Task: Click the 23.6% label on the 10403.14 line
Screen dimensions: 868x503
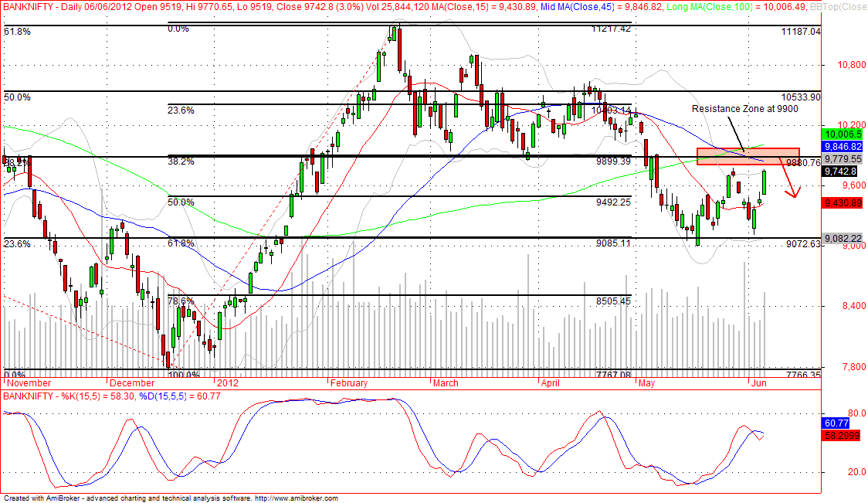Action: coord(181,110)
